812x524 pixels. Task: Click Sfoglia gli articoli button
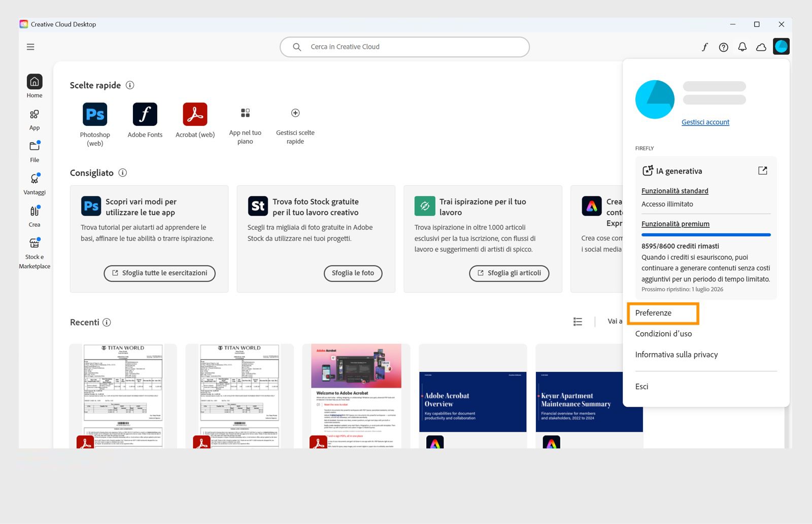click(x=509, y=273)
